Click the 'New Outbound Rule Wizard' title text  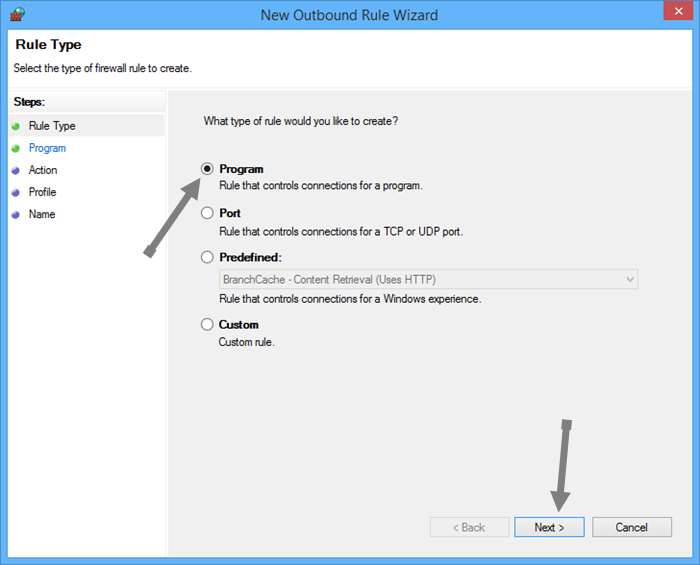tap(349, 15)
